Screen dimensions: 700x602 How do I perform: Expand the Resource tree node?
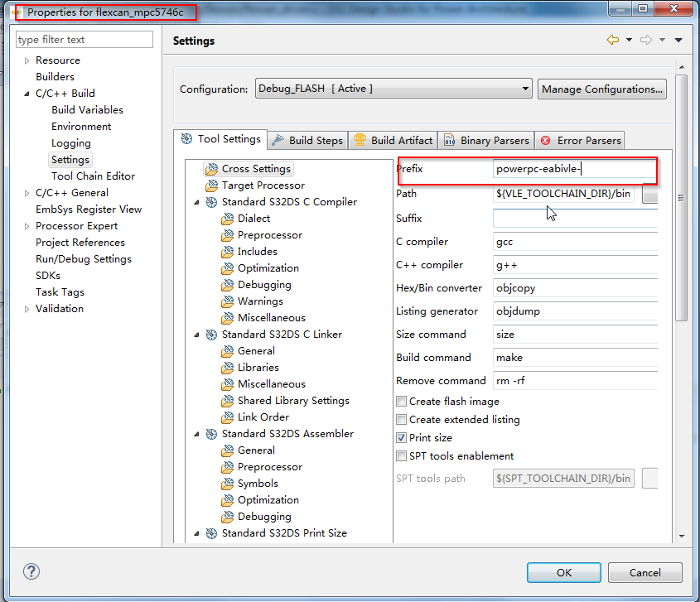coord(27,60)
